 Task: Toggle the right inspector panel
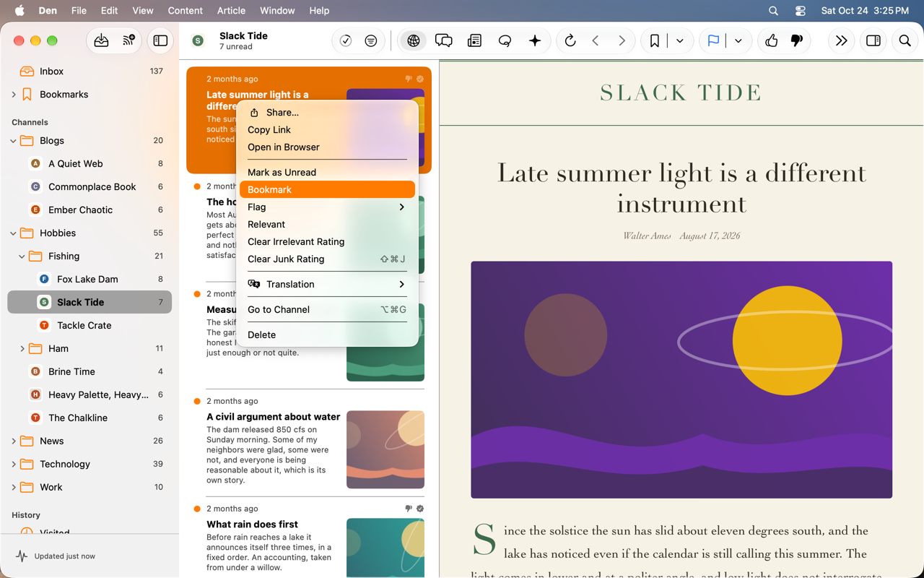[x=873, y=41]
